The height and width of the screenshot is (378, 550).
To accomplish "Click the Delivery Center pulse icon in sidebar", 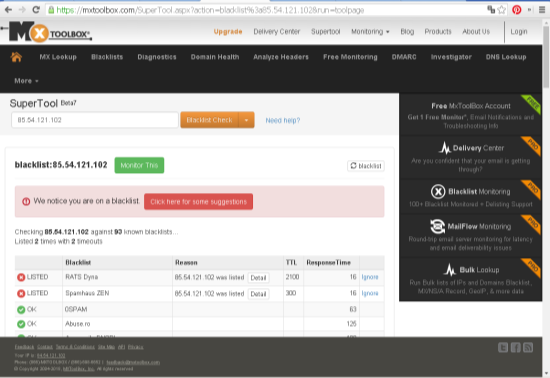I will [x=445, y=148].
